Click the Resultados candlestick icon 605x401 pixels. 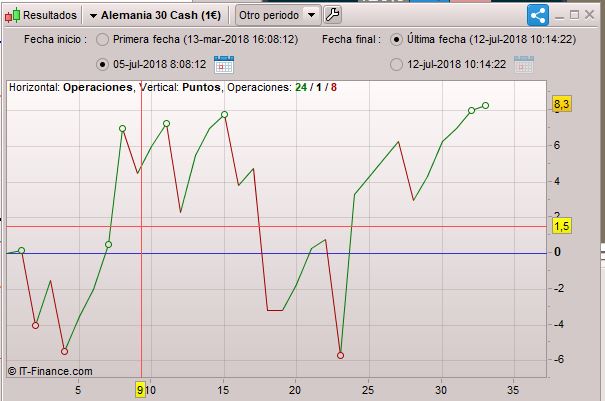(12, 15)
